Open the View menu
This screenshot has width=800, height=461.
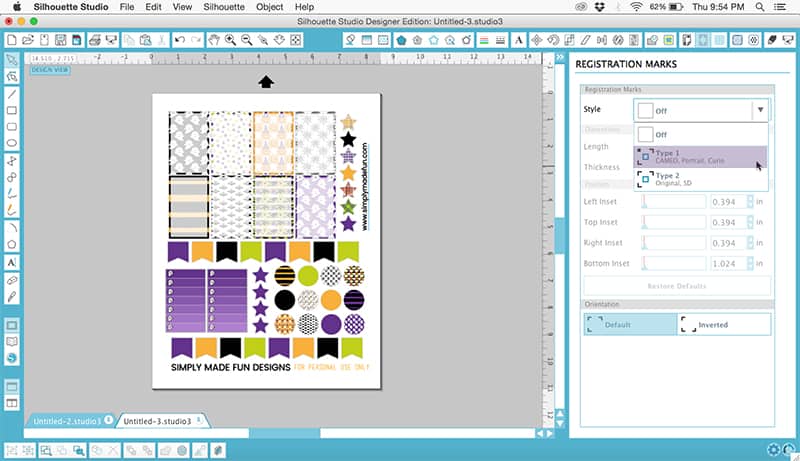[182, 7]
